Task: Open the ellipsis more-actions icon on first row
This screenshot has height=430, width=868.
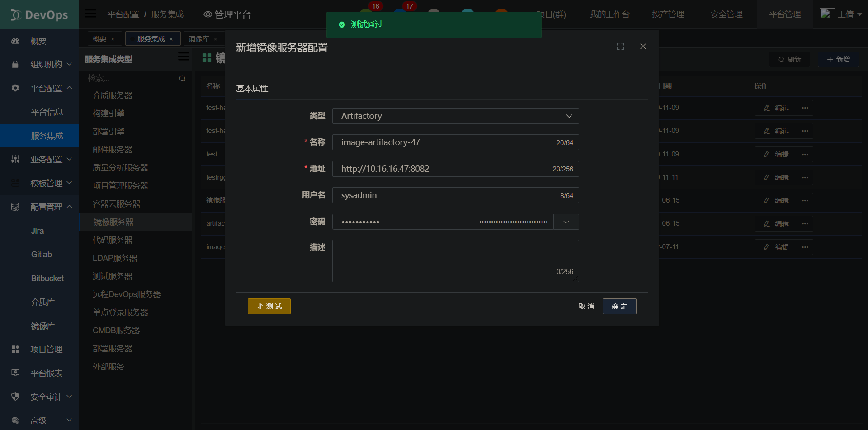Action: pos(805,108)
